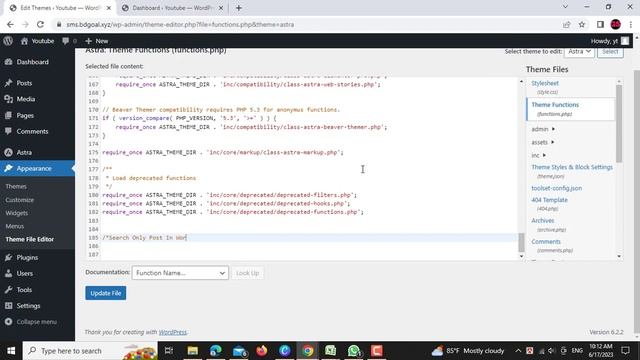Image resolution: width=640 pixels, height=360 pixels.
Task: Open the Plugins menu
Action: tap(27, 258)
